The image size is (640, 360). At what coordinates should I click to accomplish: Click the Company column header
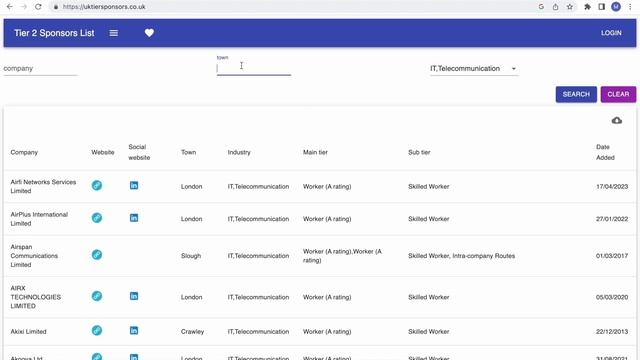click(x=24, y=152)
